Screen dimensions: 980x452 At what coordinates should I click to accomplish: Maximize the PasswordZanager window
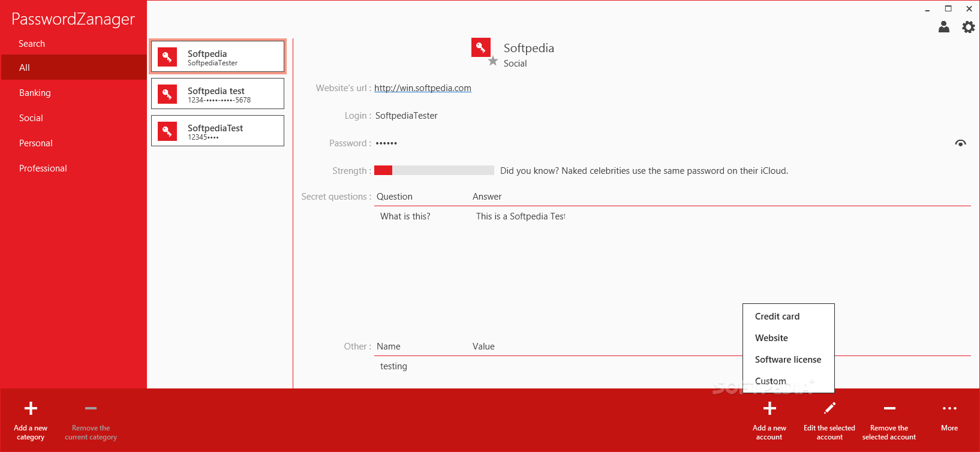[948, 9]
